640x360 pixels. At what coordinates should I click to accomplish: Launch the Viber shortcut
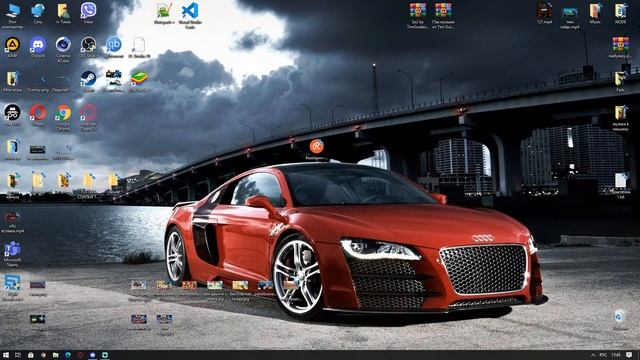tap(88, 11)
